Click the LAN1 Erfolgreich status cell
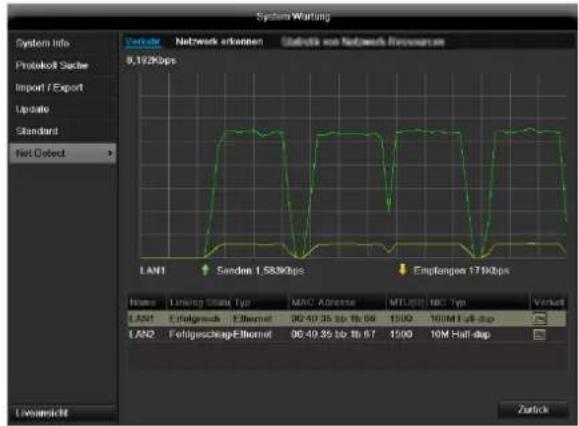 (x=194, y=319)
